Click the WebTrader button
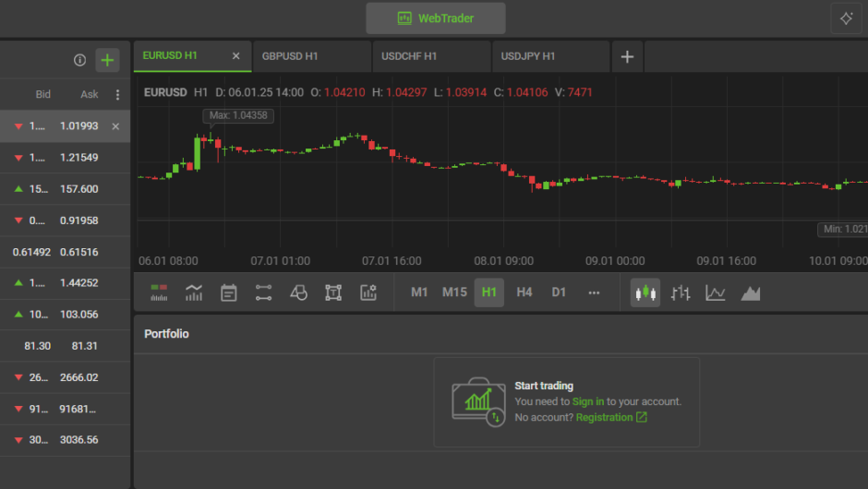 pos(436,18)
